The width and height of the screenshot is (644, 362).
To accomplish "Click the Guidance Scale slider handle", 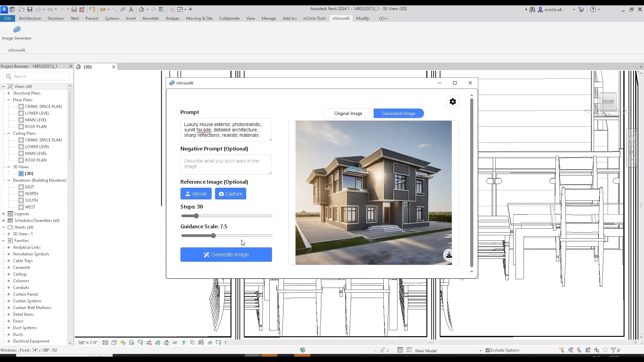I will tap(213, 236).
